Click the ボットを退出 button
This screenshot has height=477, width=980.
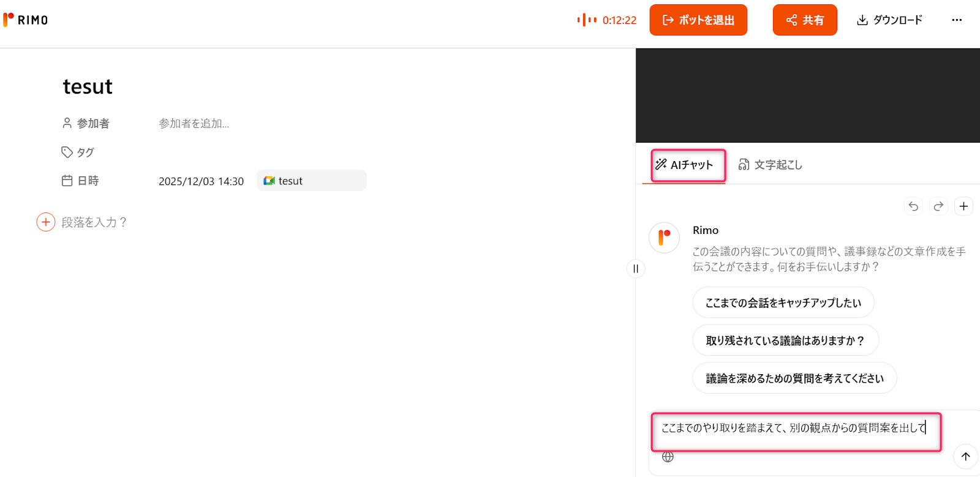[x=698, y=20]
